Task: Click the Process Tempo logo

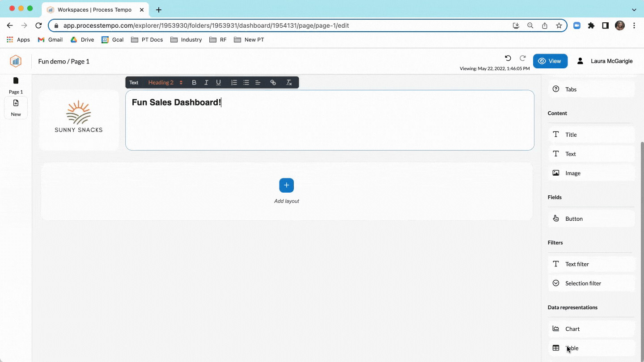Action: point(16,61)
